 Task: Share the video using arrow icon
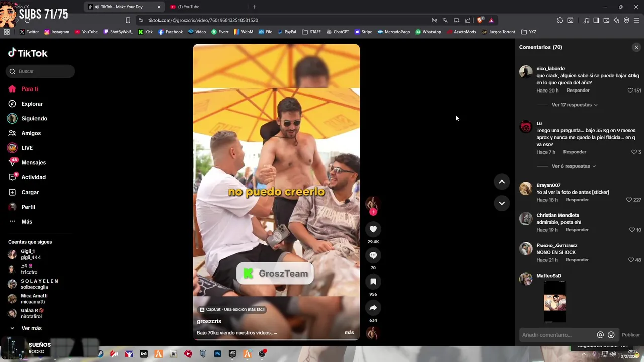click(x=373, y=308)
